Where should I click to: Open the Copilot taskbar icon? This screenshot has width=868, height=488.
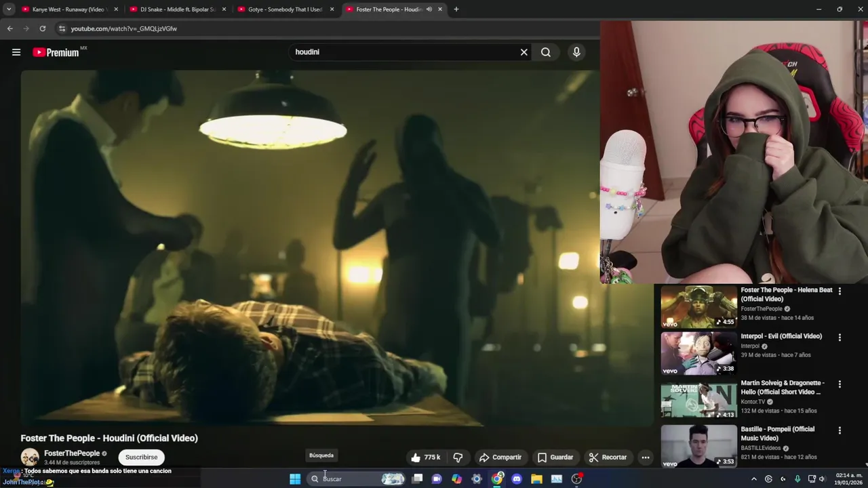pyautogui.click(x=457, y=479)
